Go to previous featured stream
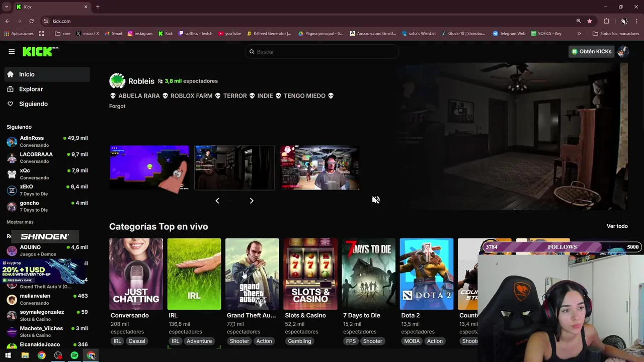This screenshot has width=644, height=362. click(x=217, y=201)
